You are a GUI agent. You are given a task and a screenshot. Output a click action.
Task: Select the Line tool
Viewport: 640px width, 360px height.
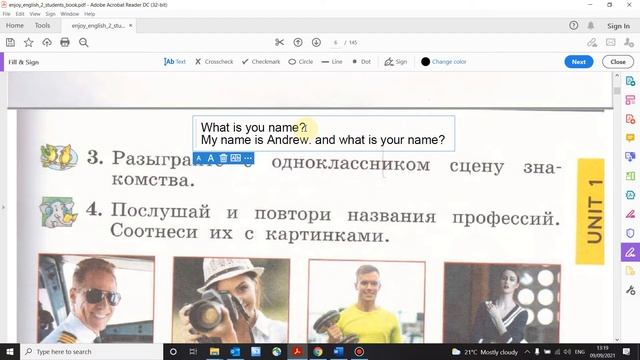pos(332,62)
